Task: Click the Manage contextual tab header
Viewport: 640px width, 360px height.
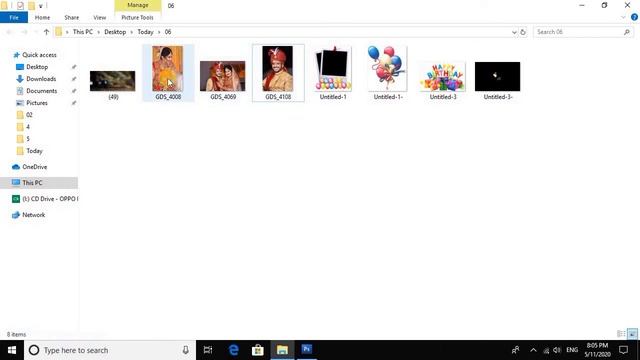Action: (x=138, y=5)
